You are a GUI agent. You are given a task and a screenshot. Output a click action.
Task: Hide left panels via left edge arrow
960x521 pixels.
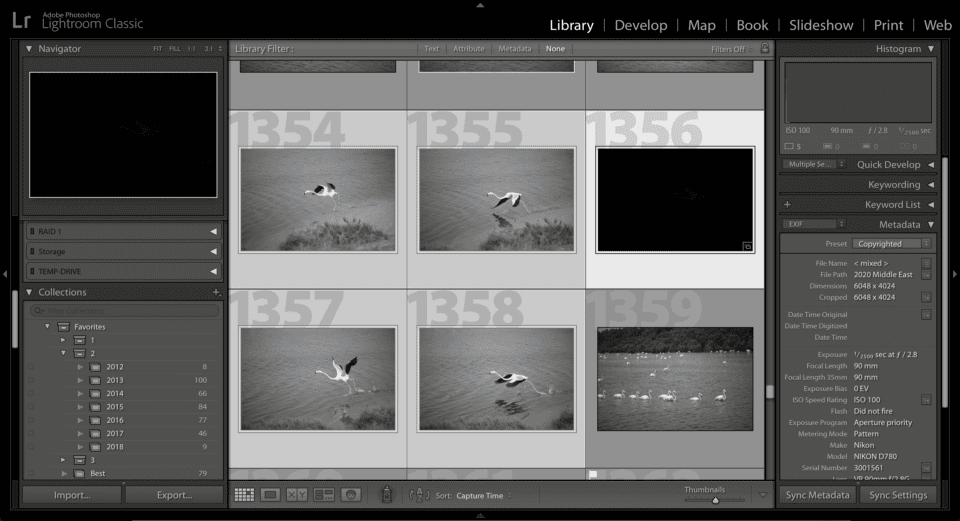5,274
